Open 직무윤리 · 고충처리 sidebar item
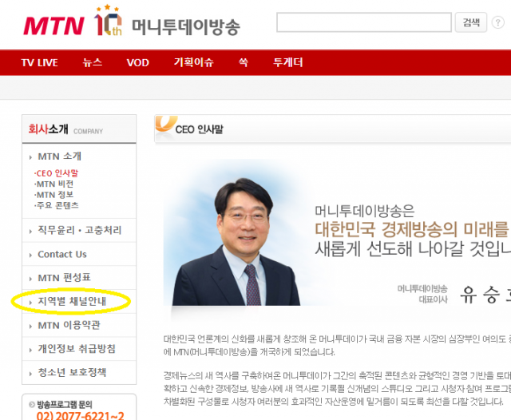This screenshot has width=511, height=420. point(80,231)
